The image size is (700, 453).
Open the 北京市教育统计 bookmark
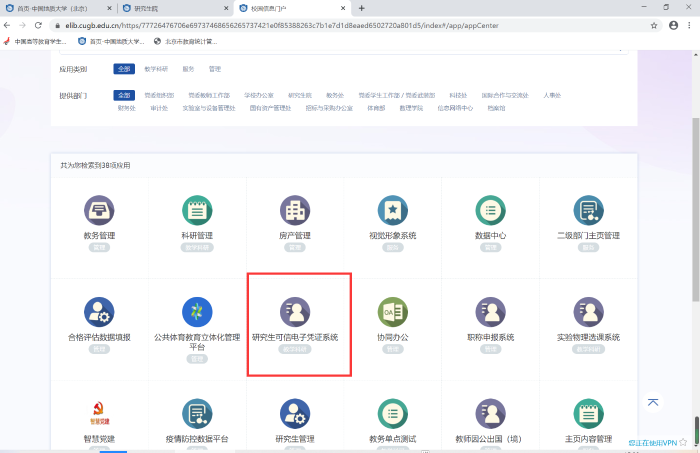click(190, 42)
